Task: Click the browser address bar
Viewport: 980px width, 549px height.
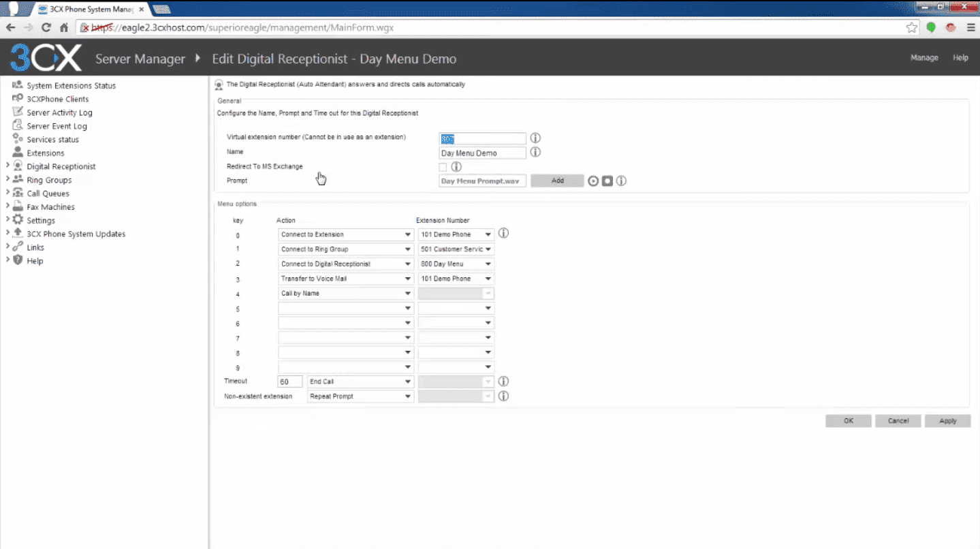Action: pos(497,28)
